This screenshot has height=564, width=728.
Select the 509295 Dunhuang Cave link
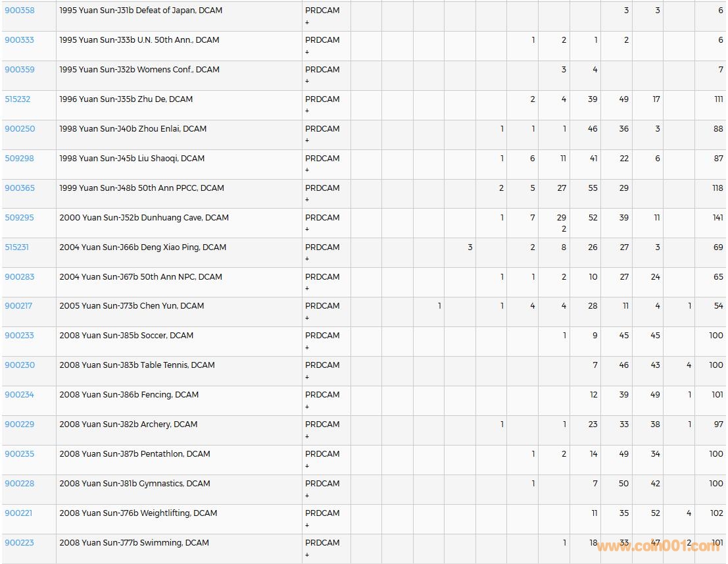coord(20,218)
